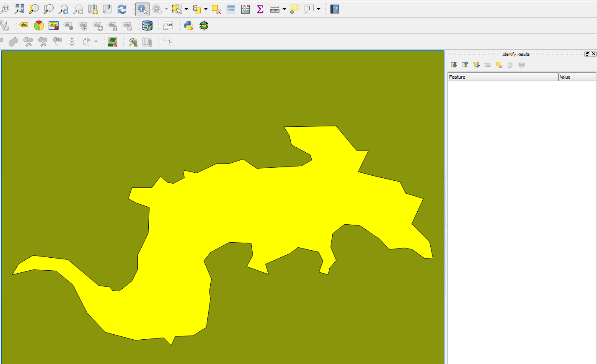Open the Python Console
The image size is (597, 364).
(189, 26)
